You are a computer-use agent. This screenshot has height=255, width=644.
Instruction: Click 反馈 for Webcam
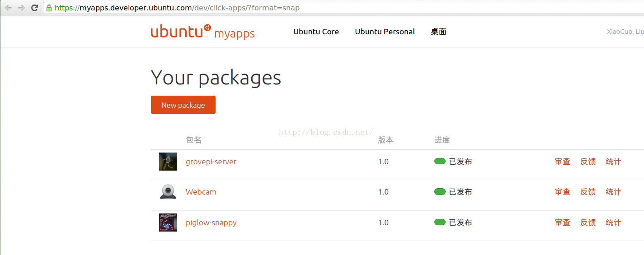click(x=588, y=192)
